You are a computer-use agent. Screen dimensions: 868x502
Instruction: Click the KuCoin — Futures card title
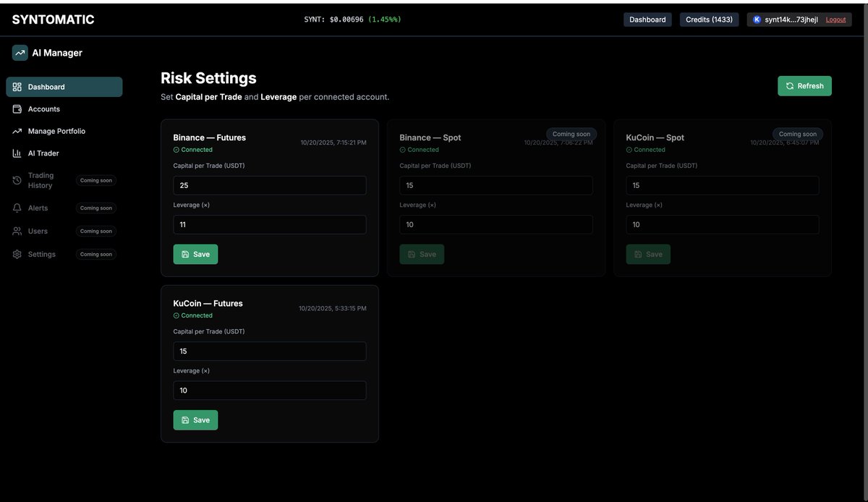point(208,303)
